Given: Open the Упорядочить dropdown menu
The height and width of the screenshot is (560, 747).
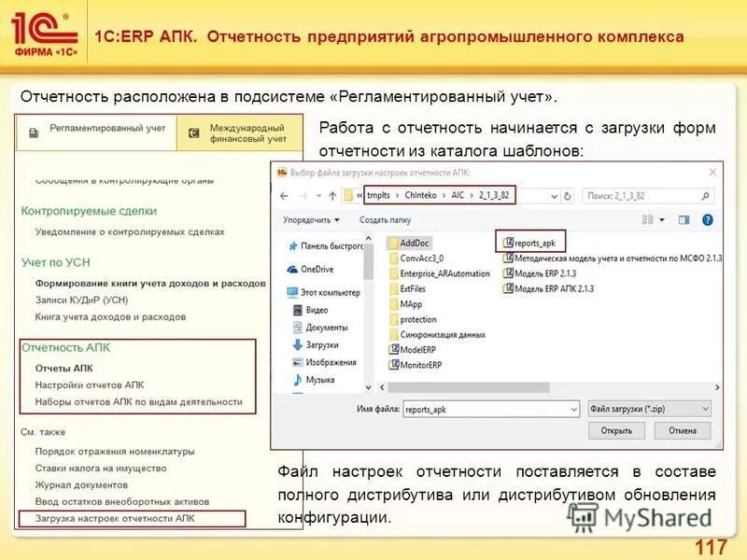Looking at the screenshot, I should 311,220.
